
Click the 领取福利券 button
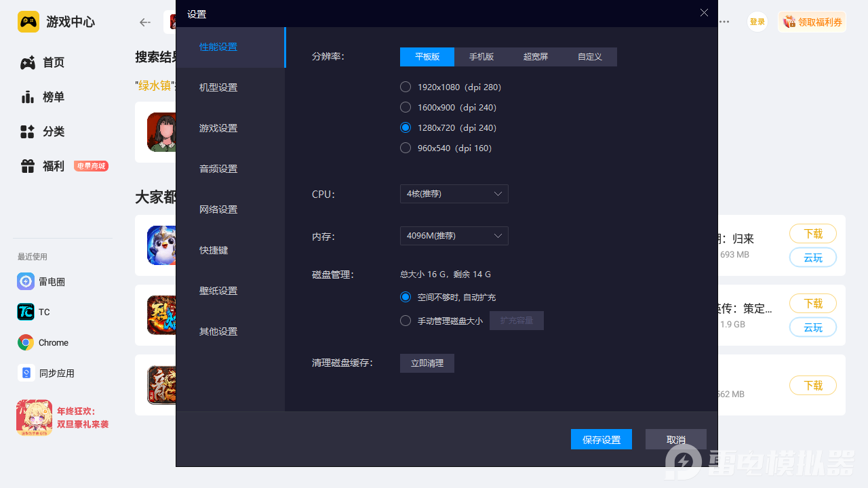(x=812, y=22)
